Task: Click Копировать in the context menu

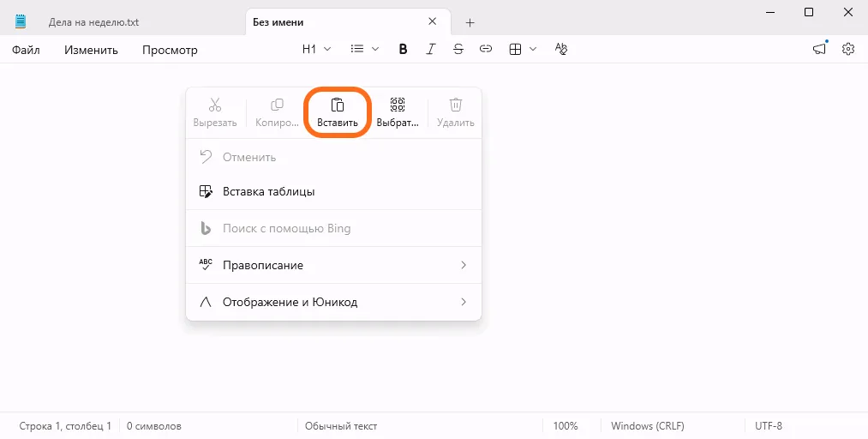Action: [277, 112]
